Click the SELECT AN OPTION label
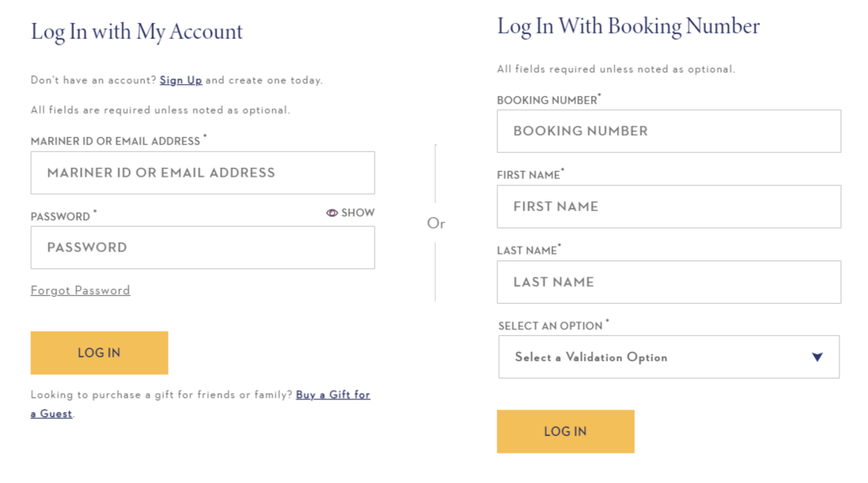This screenshot has width=868, height=483. [x=551, y=326]
